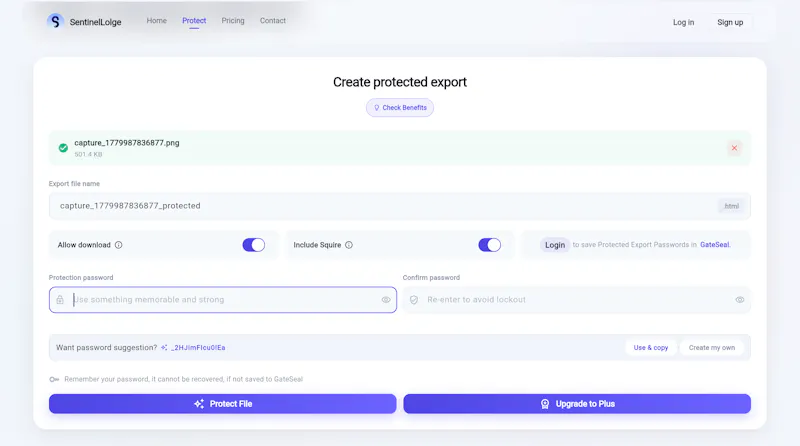Click the Sign up button

coord(730,22)
